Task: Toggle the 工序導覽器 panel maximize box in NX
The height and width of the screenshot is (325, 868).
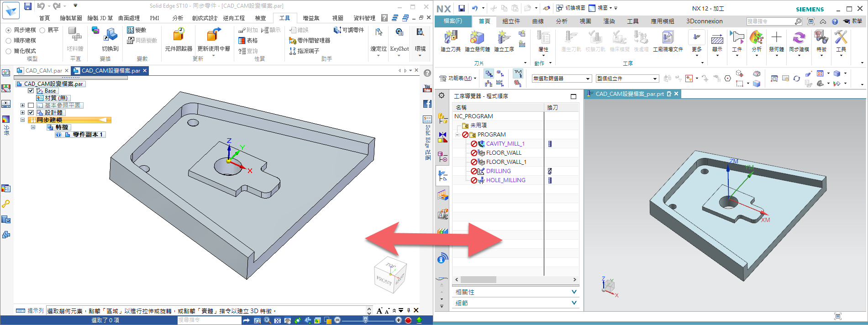Action: (573, 96)
